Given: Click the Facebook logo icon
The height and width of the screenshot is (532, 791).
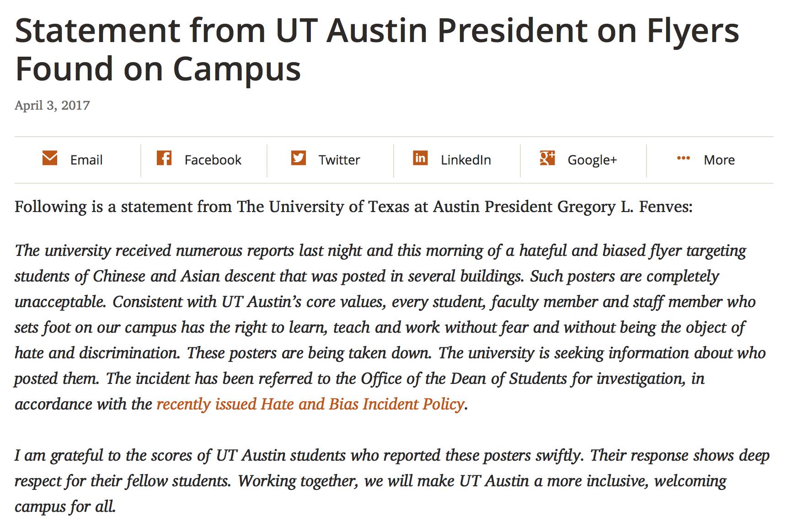Looking at the screenshot, I should 164,158.
